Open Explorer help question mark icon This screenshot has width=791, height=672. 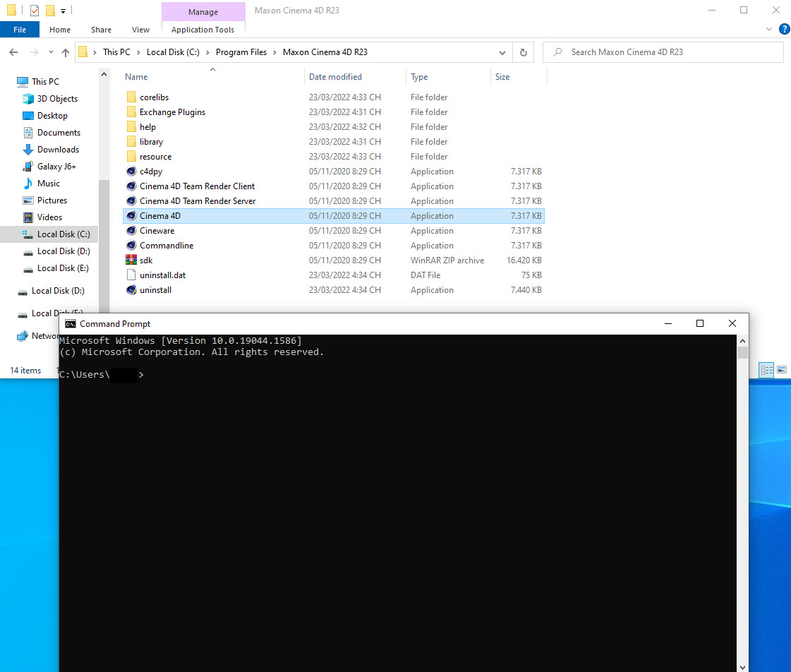pyautogui.click(x=784, y=29)
